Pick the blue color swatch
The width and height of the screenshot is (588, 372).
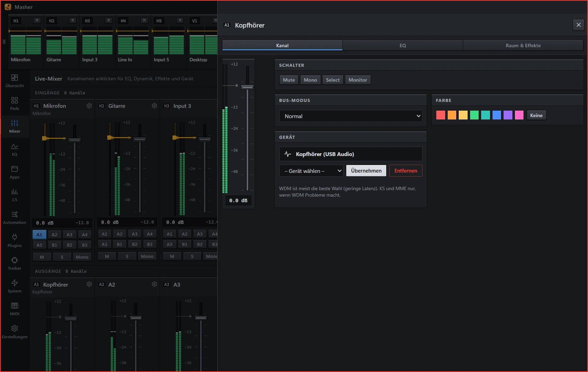click(497, 115)
